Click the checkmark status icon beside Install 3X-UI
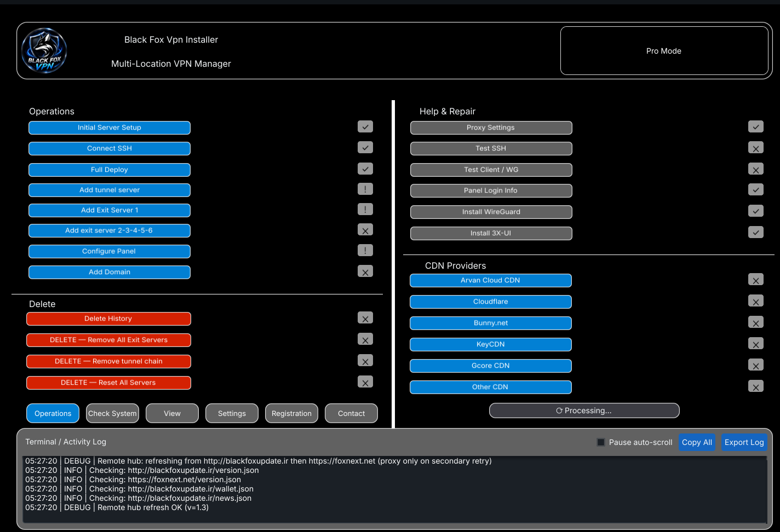 click(x=756, y=233)
